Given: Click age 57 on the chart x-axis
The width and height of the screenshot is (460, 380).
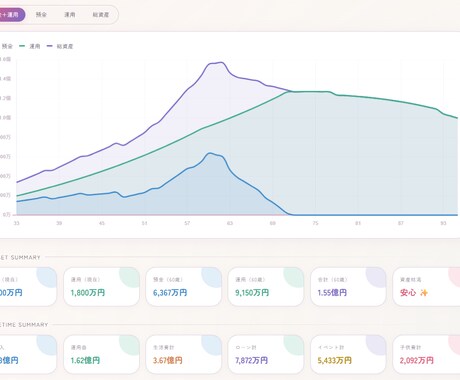Looking at the screenshot, I should coord(187,223).
